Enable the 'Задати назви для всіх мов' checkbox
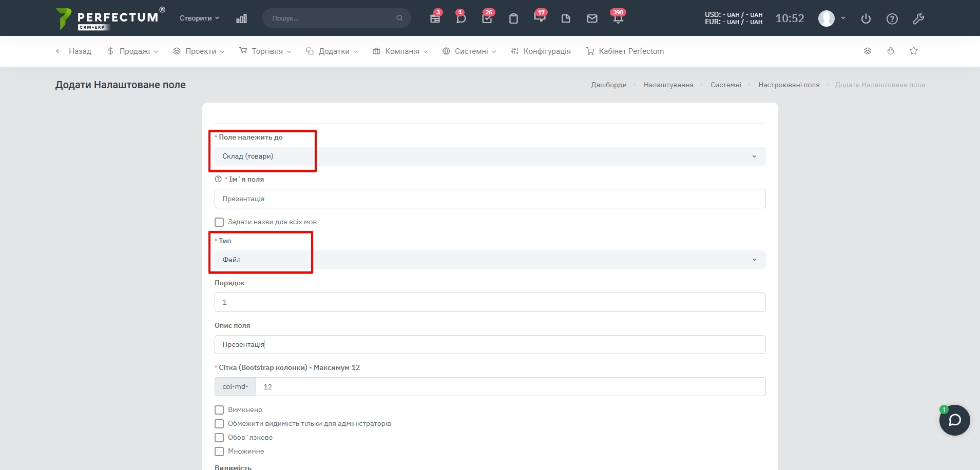This screenshot has width=980, height=470. coord(219,222)
